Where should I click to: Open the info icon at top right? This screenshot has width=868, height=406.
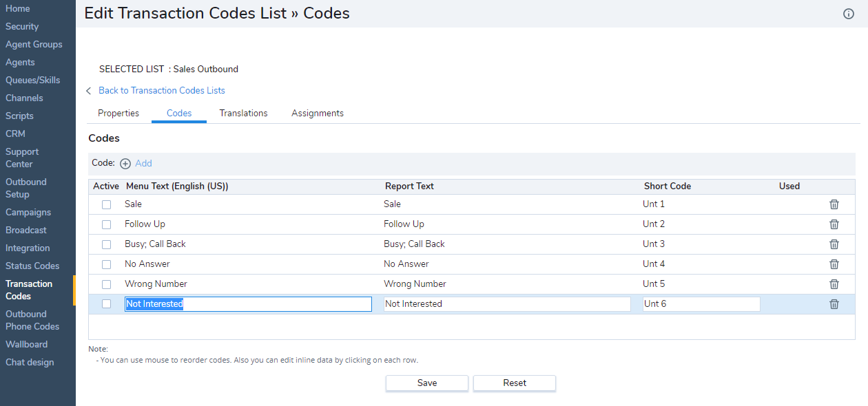849,14
